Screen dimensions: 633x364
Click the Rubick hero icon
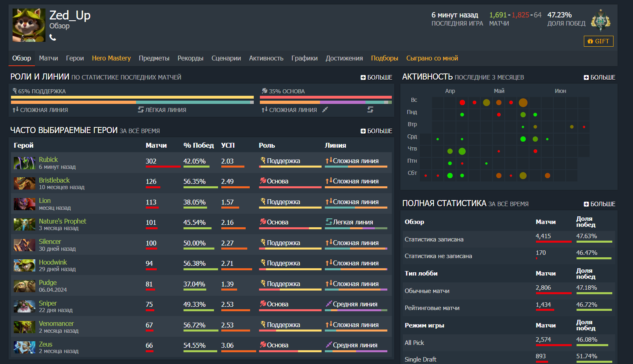[x=25, y=163]
